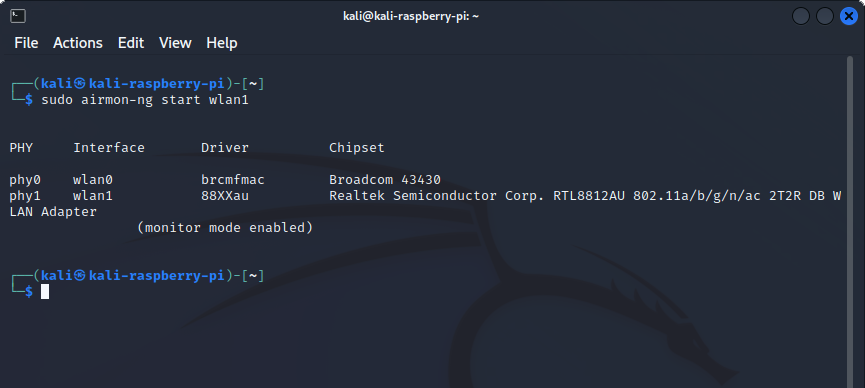Click the minimize window circle button

(x=800, y=16)
